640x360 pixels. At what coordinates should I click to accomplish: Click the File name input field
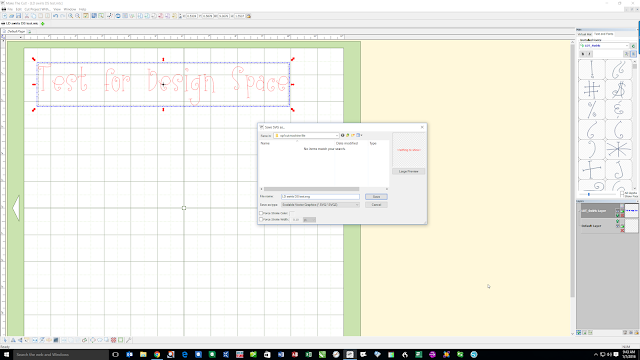pyautogui.click(x=320, y=197)
